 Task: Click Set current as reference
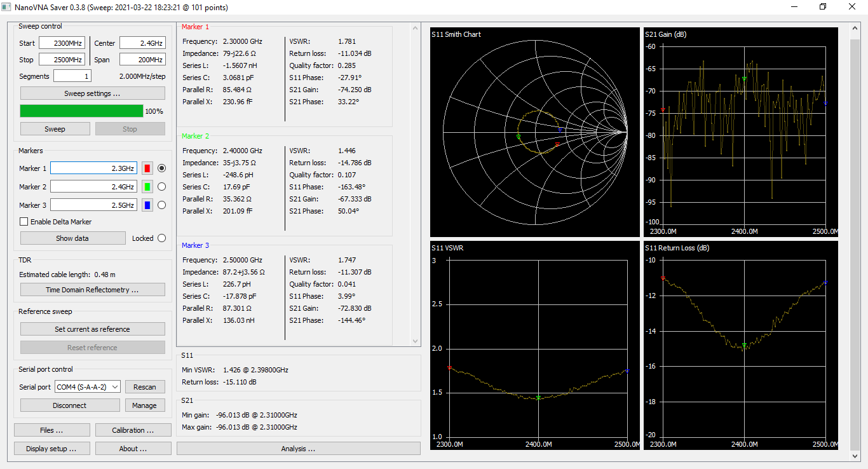click(x=92, y=329)
